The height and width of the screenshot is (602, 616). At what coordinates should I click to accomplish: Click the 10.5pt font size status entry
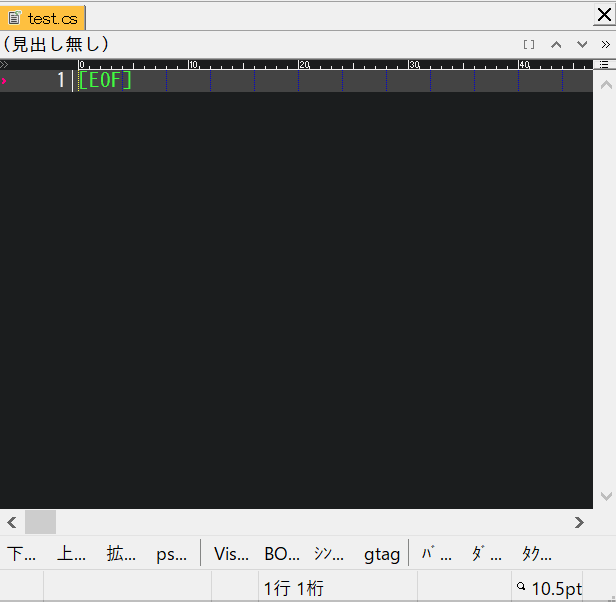[557, 588]
